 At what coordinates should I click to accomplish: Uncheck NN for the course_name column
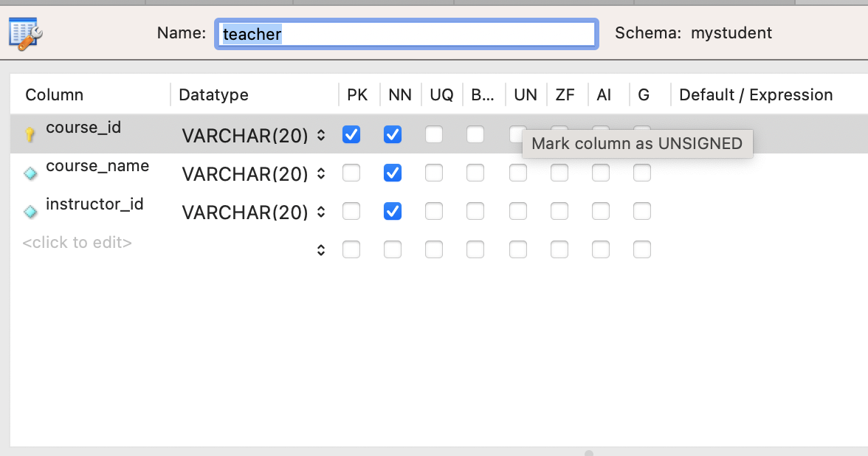tap(393, 173)
